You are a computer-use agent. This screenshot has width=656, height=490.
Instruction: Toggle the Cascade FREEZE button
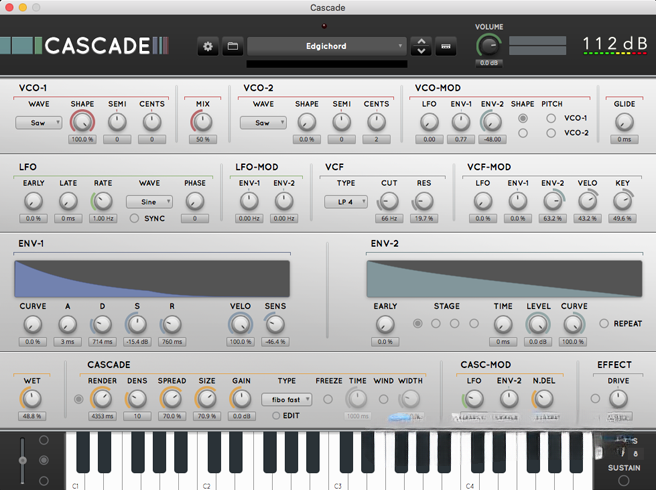pyautogui.click(x=328, y=399)
